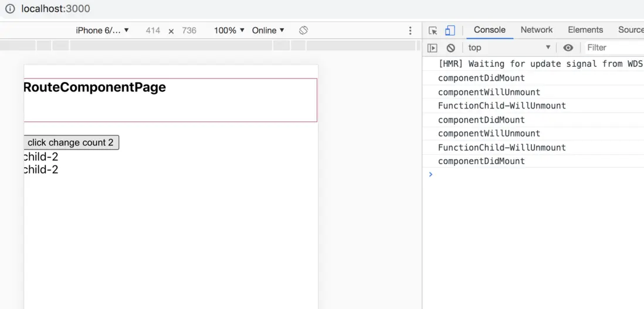Switch to the Sources tab

pos(631,30)
